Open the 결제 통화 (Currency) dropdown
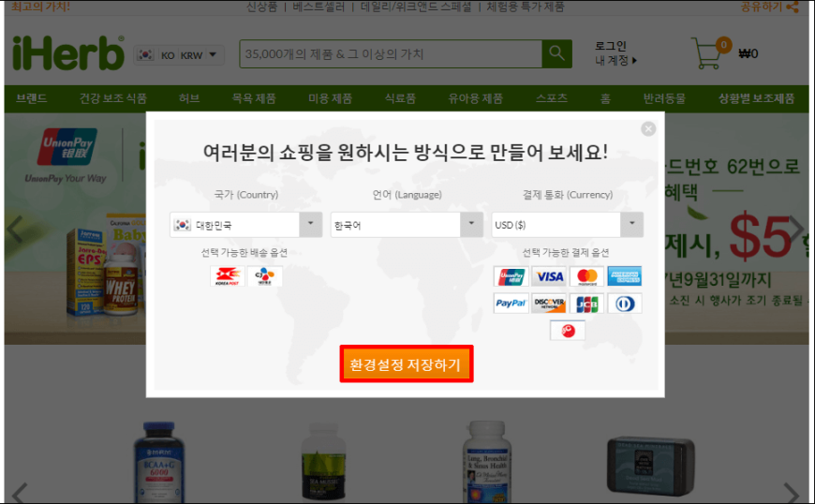815x504 pixels. (568, 225)
